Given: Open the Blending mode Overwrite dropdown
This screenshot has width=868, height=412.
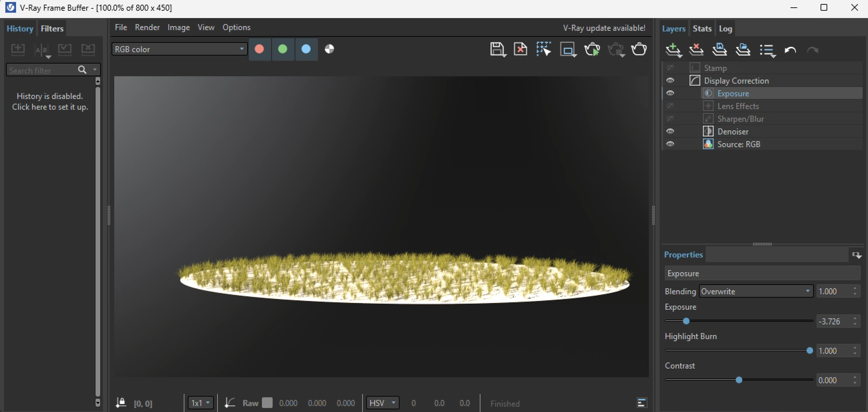Looking at the screenshot, I should click(756, 291).
